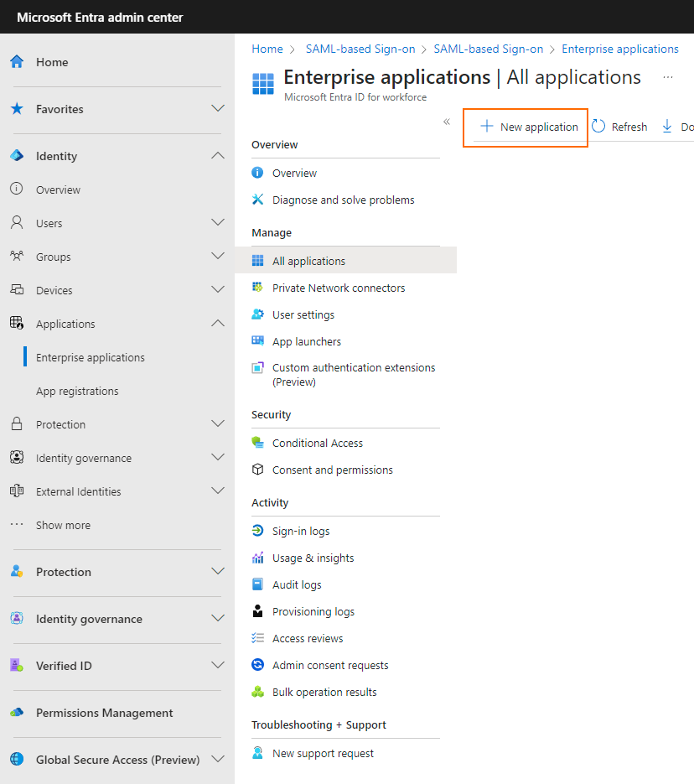Viewport: 694px width, 784px height.
Task: Click the Favorites star icon
Action: click(x=17, y=108)
